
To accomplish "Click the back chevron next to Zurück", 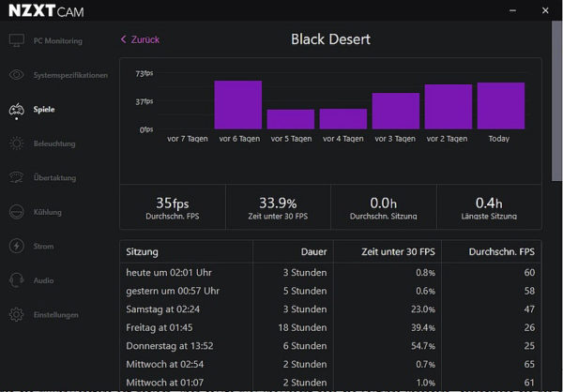I will click(124, 39).
